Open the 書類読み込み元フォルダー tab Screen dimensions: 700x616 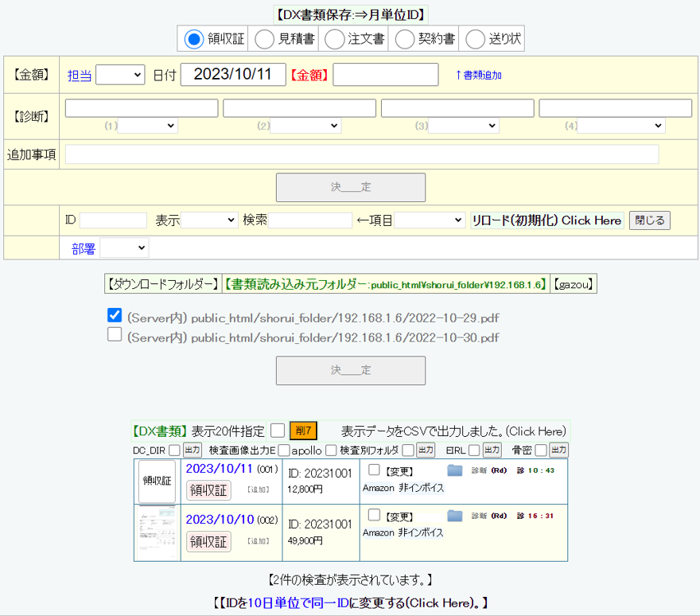[386, 284]
